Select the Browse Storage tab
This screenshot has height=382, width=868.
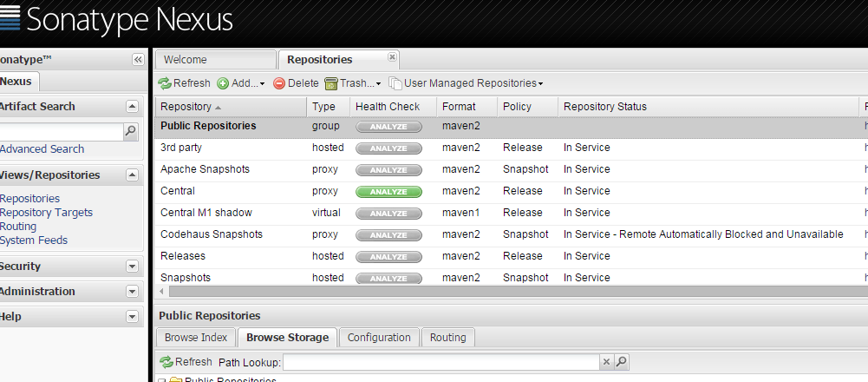[x=287, y=337]
